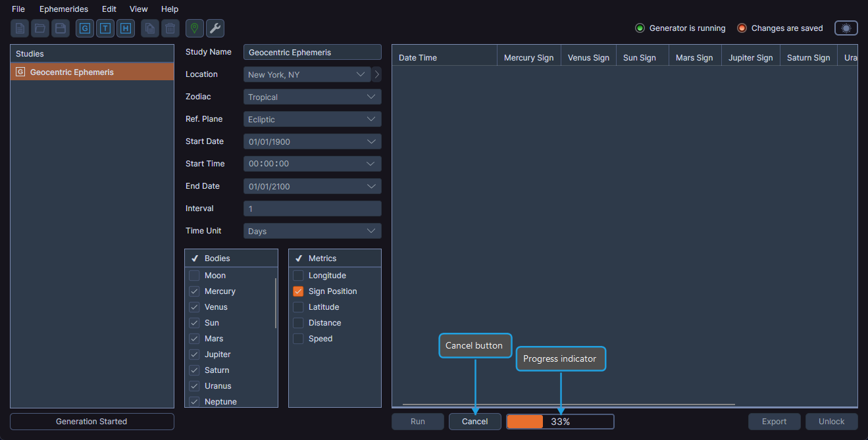Check the Moon body checkbox
868x440 pixels.
[194, 275]
